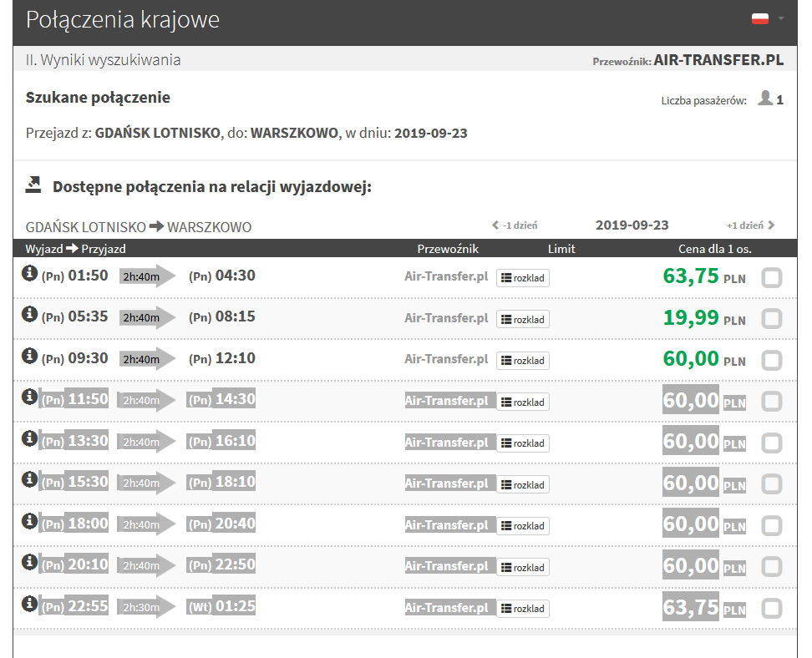Select the 22:55 connection checkbox
This screenshot has width=812, height=658.
coord(771,608)
